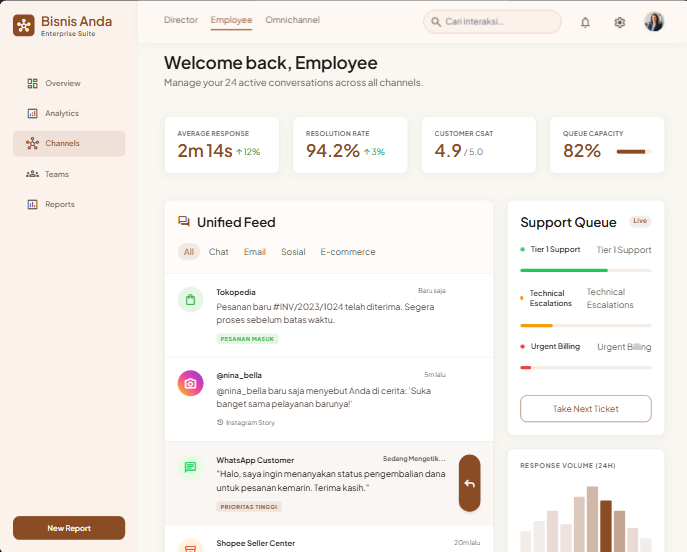Open Analytics in the sidebar
687x552 pixels.
(x=69, y=113)
